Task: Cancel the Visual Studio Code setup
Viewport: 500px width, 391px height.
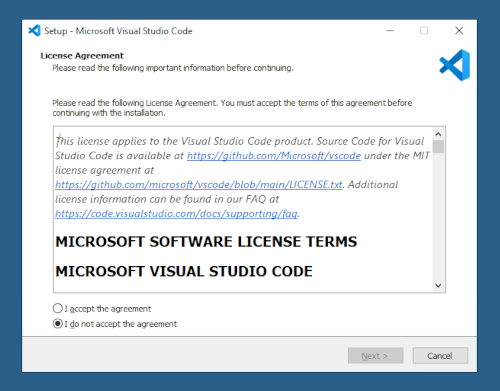Action: click(440, 356)
